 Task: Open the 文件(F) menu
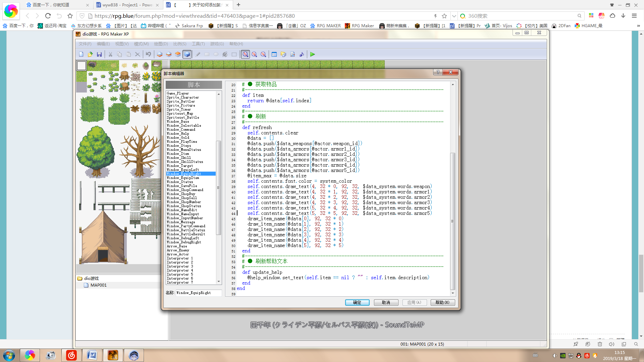(85, 44)
